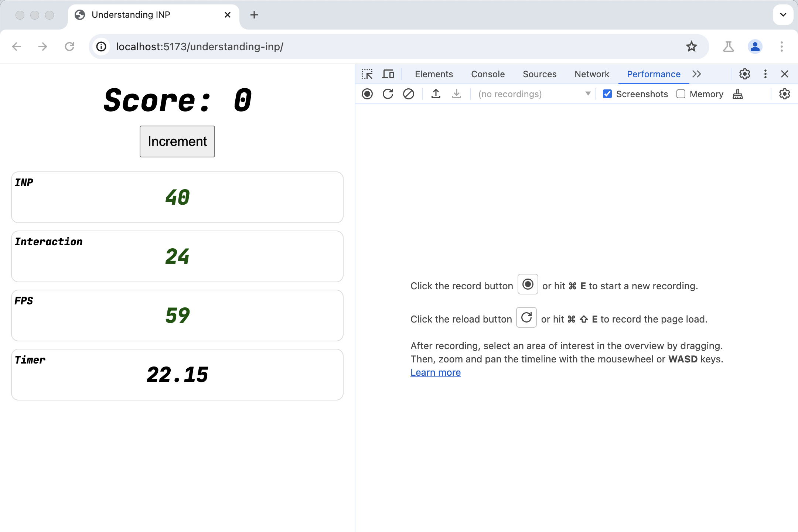Viewport: 798px width, 532px height.
Task: Click the Performance reload button
Action: 387,94
